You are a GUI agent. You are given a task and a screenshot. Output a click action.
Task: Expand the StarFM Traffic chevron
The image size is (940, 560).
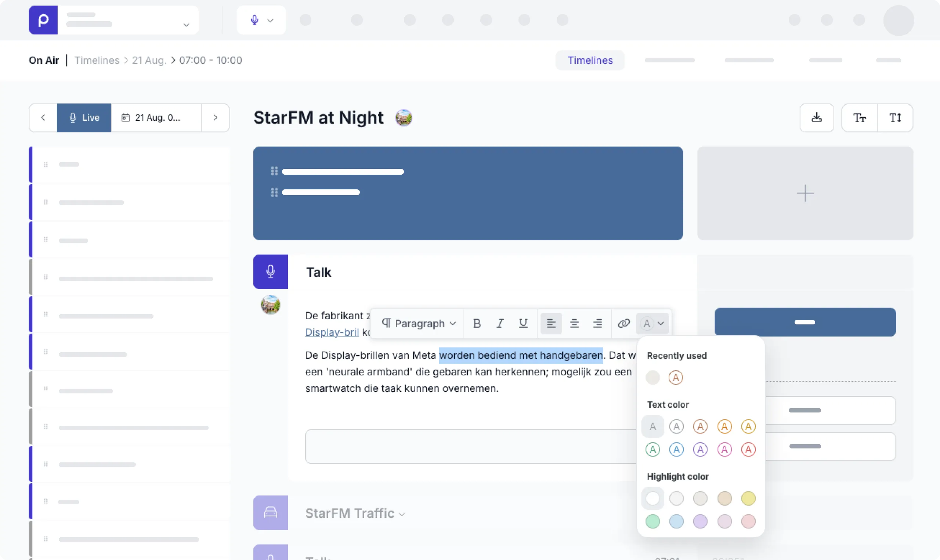click(x=402, y=514)
